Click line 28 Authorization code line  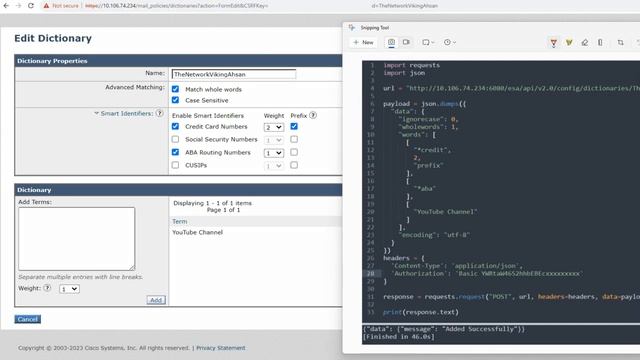coord(486,273)
